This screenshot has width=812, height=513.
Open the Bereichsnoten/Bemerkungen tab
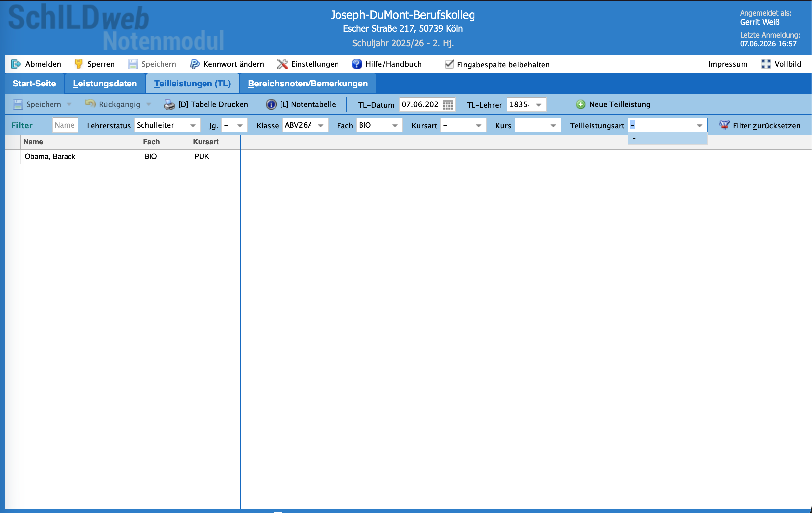coord(308,83)
